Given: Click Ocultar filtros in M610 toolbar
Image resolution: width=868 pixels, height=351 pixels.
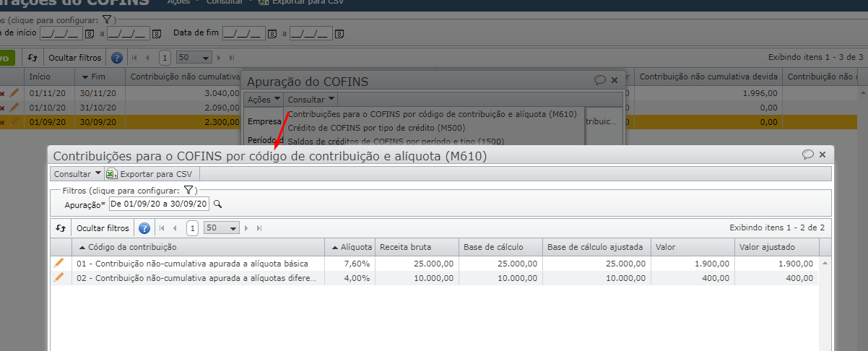Looking at the screenshot, I should point(103,228).
